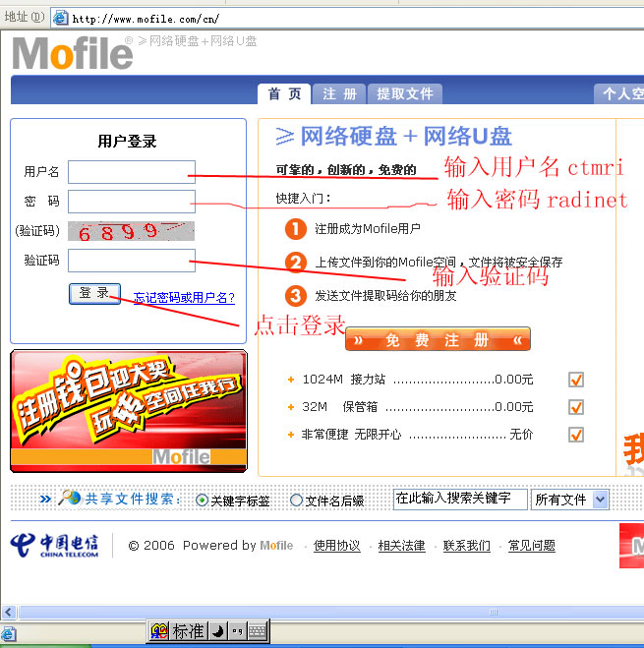Switch to the 提取文件 tab

click(405, 93)
